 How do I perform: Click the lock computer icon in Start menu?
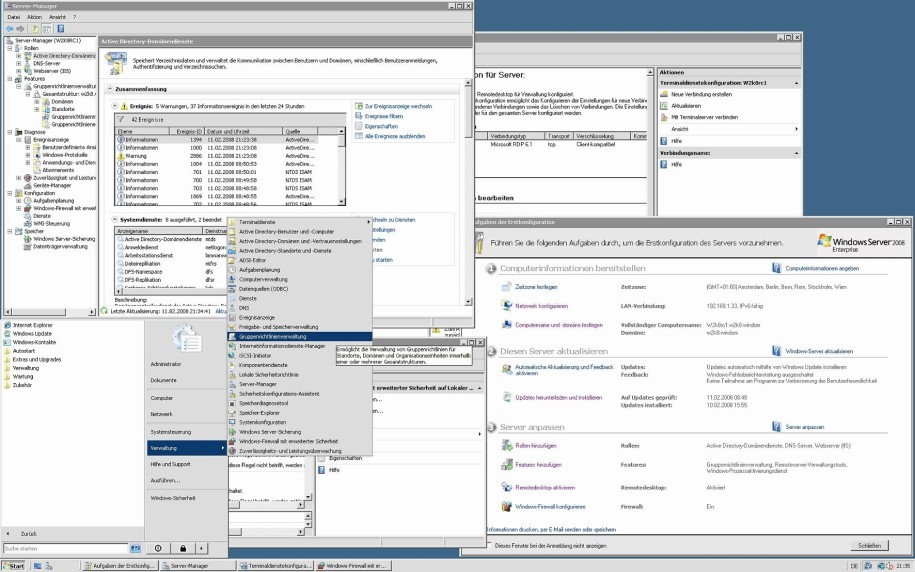point(183,548)
